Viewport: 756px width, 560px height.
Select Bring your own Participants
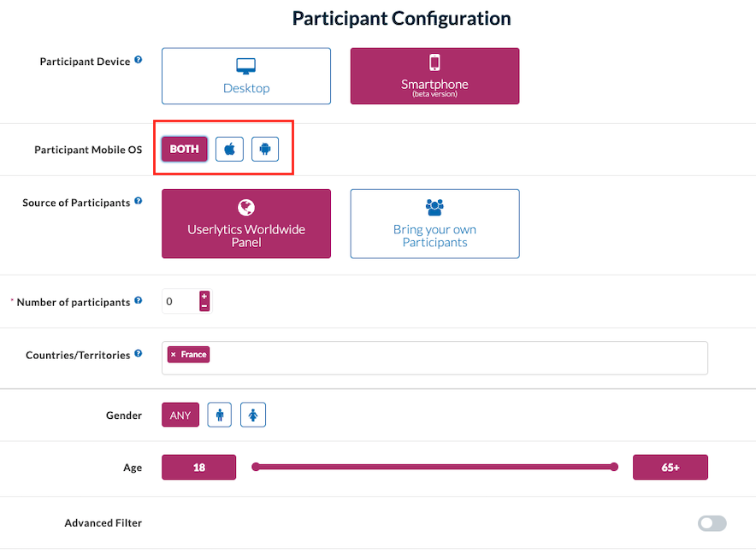(434, 224)
